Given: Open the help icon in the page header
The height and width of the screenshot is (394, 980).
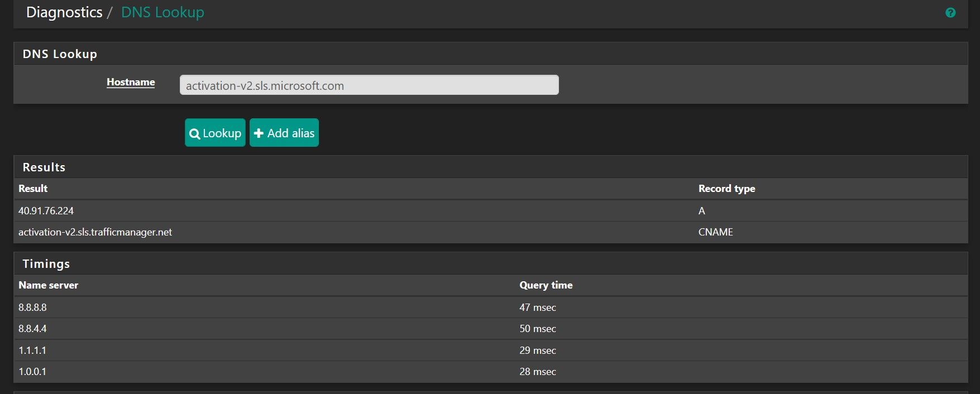Looking at the screenshot, I should (x=950, y=13).
